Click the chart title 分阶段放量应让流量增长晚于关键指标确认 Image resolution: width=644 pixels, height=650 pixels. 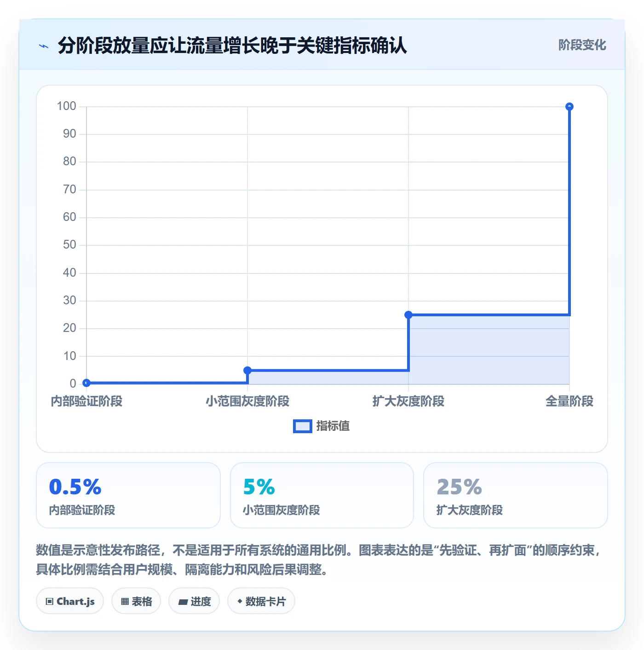tap(232, 46)
